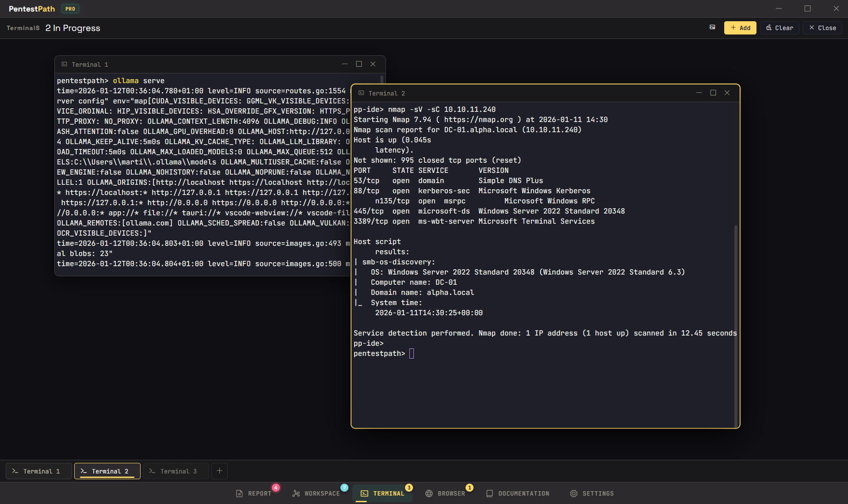The width and height of the screenshot is (848, 504).
Task: Click the 'Computer name: DC-01' line
Action: 414,283
